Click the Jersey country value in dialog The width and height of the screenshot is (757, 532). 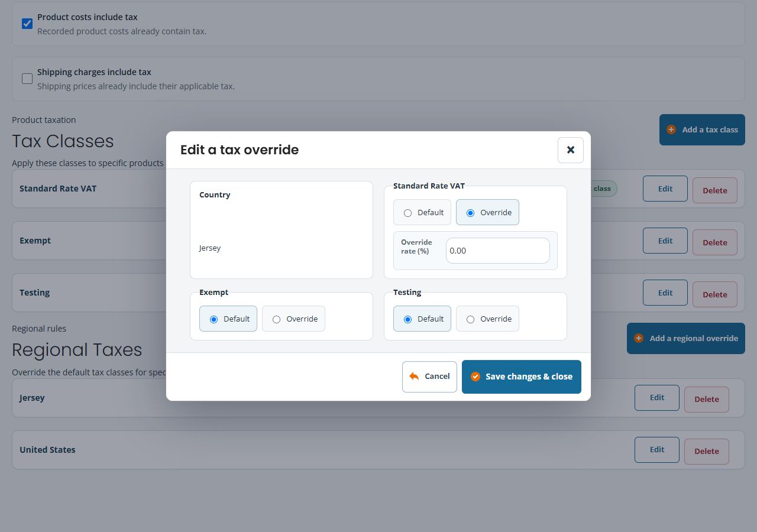[x=210, y=248]
